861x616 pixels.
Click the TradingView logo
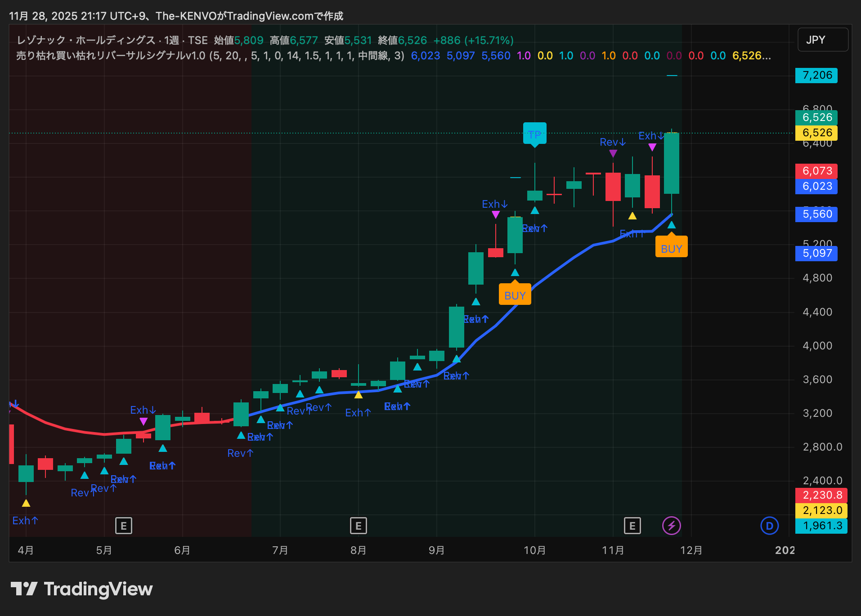point(81,589)
